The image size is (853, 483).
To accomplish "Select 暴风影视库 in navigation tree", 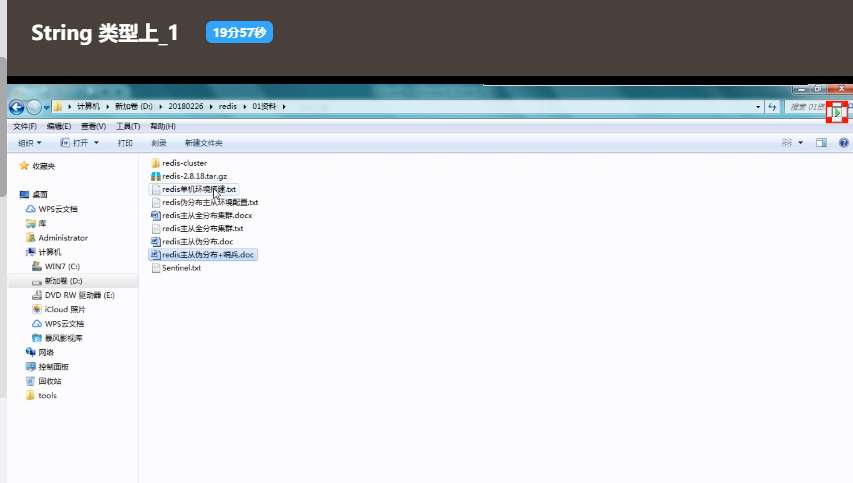I will click(64, 338).
